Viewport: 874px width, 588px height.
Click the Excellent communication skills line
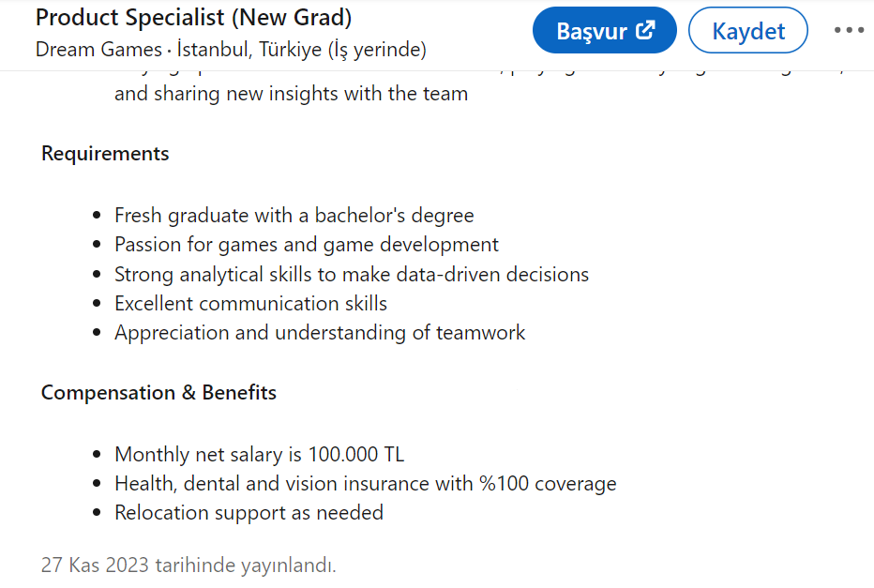(x=250, y=304)
